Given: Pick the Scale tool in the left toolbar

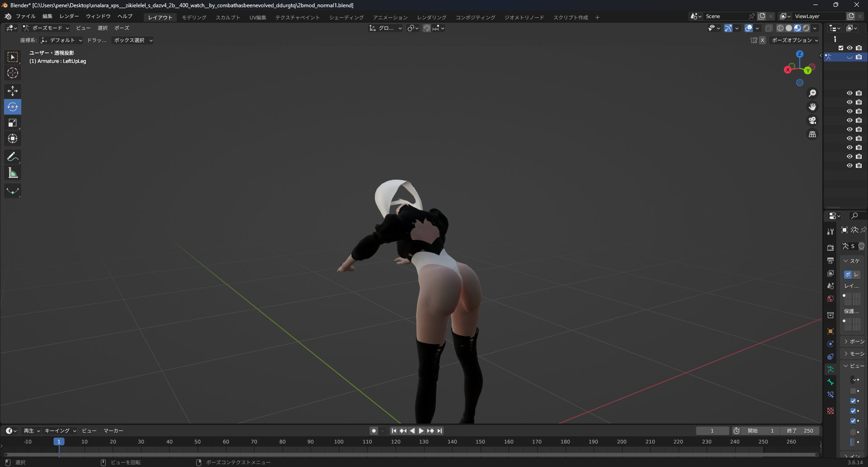Looking at the screenshot, I should (13, 123).
